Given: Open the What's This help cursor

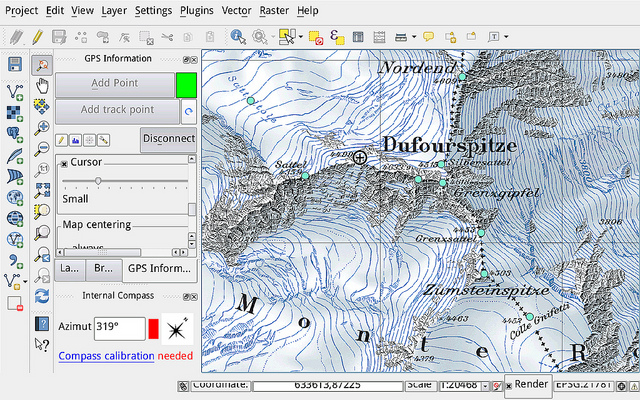Looking at the screenshot, I should coord(42,344).
